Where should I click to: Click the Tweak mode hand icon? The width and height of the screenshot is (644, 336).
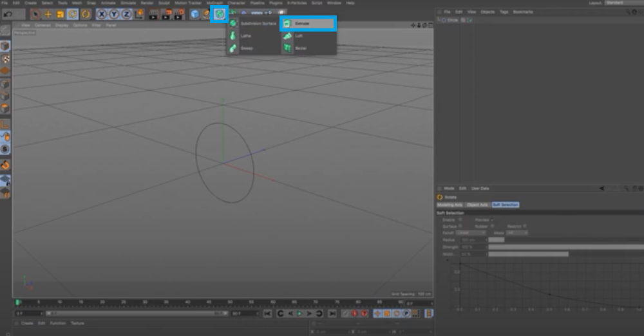click(5, 137)
